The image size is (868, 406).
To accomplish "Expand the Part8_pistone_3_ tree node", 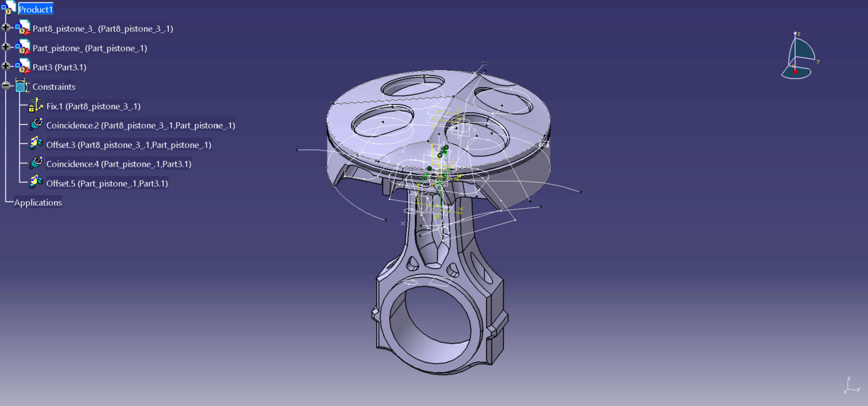I will click(x=6, y=28).
